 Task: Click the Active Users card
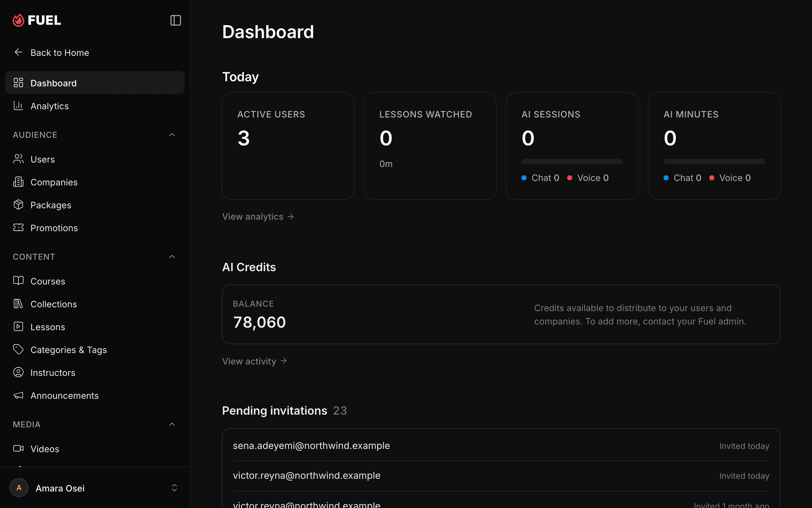(288, 146)
